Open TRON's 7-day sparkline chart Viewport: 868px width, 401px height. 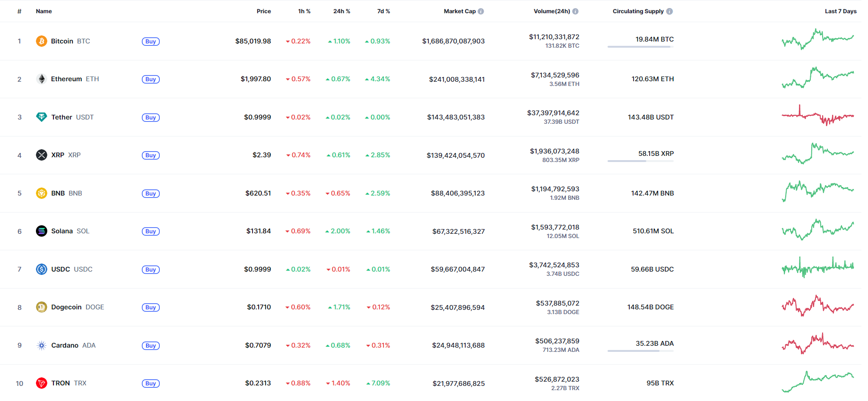click(818, 382)
